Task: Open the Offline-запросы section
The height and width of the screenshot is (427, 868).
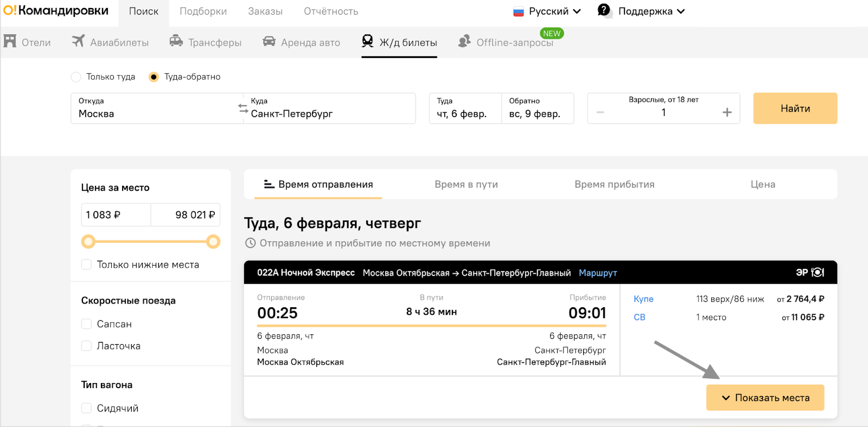Action: (506, 42)
